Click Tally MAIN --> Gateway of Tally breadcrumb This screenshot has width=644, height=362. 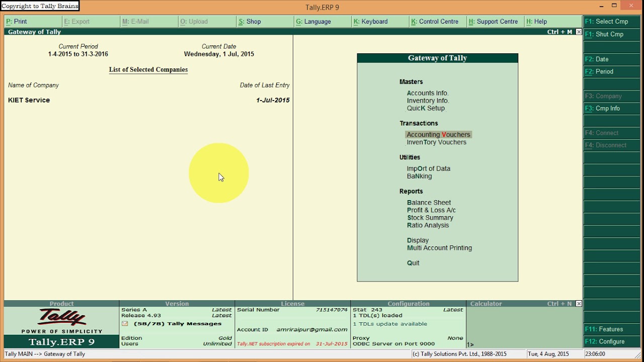tap(45, 354)
